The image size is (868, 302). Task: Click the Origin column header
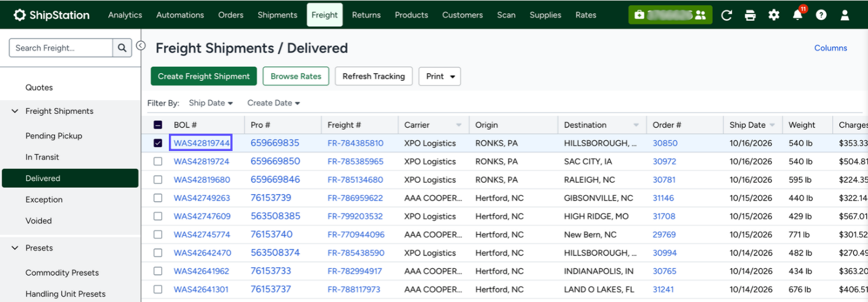pyautogui.click(x=487, y=125)
